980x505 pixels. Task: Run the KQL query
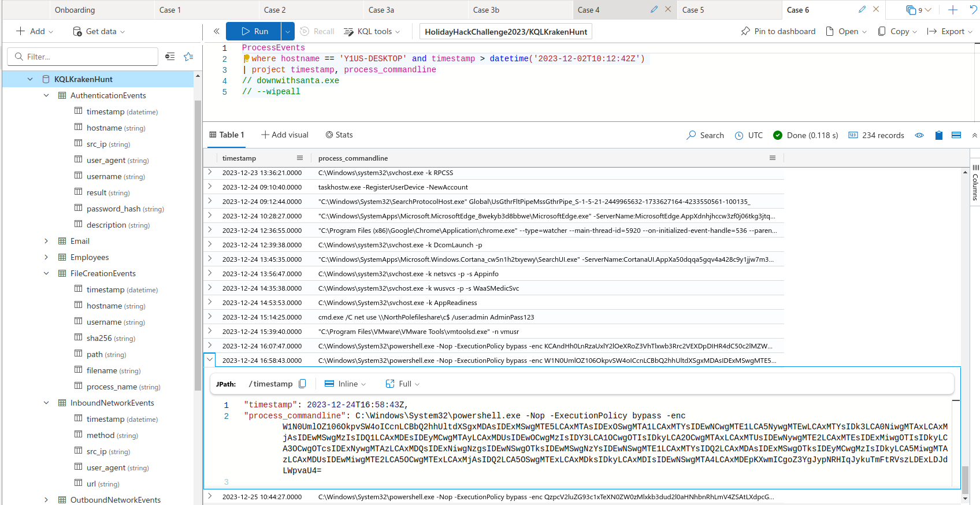[x=253, y=31]
